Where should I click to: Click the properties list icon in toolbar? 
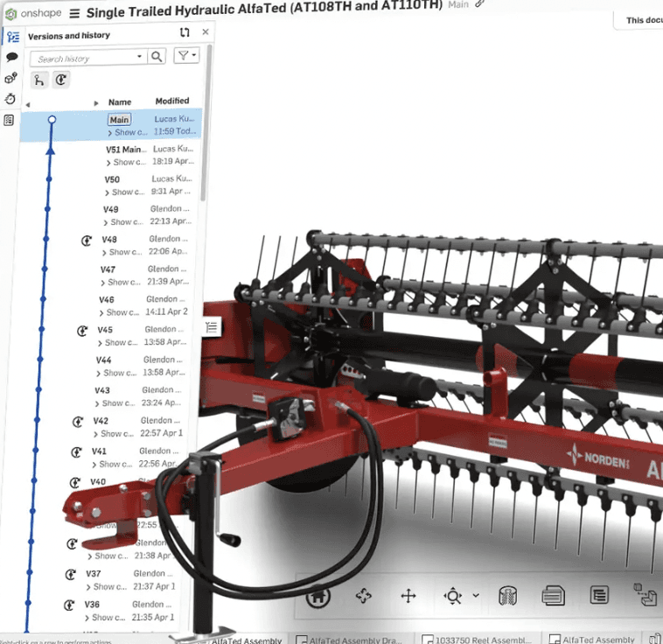click(599, 595)
